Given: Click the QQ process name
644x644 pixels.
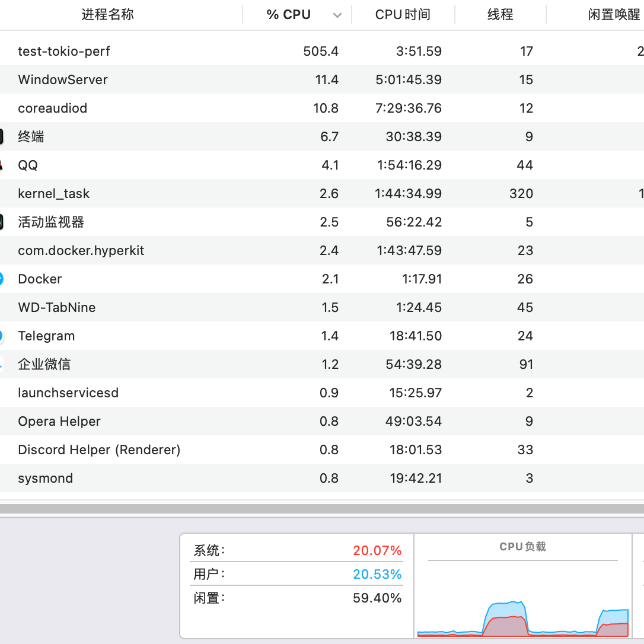Looking at the screenshot, I should pyautogui.click(x=28, y=165).
